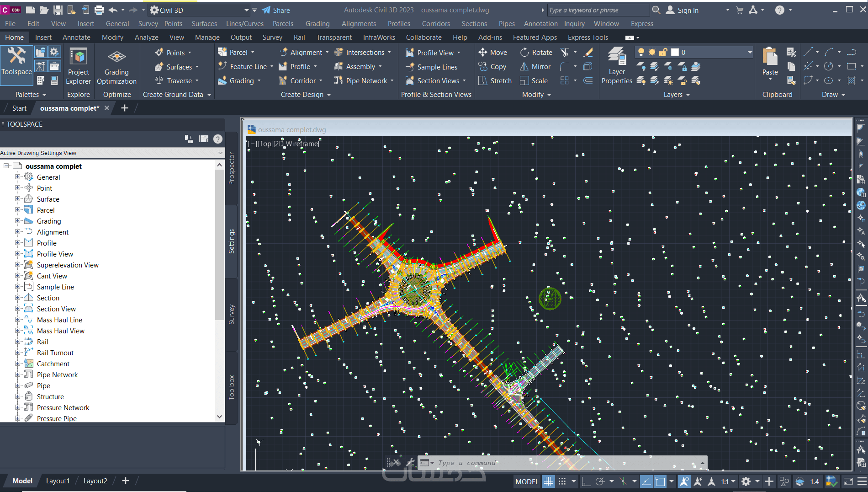The image size is (868, 492).
Task: Expand the Create Ground Data panel
Action: pos(177,95)
